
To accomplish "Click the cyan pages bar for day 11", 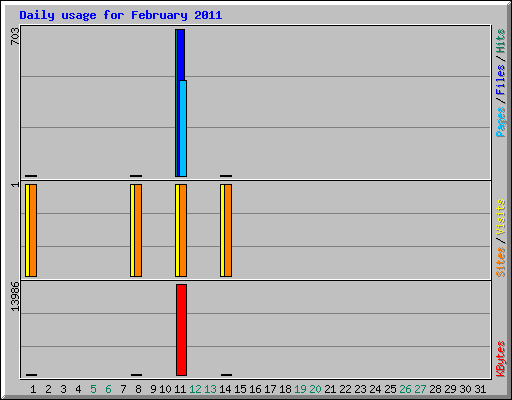I will click(183, 128).
